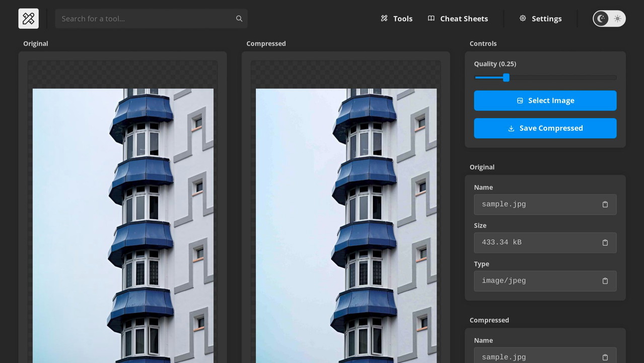Click the search magnifier icon
Image resolution: width=644 pixels, height=363 pixels.
(239, 19)
